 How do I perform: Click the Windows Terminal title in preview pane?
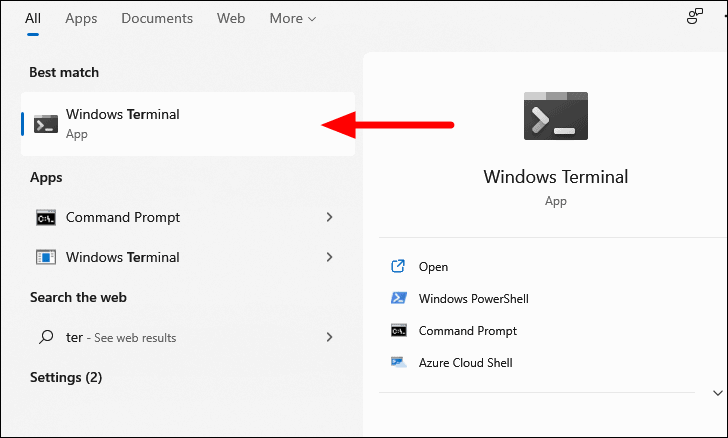[x=556, y=177]
